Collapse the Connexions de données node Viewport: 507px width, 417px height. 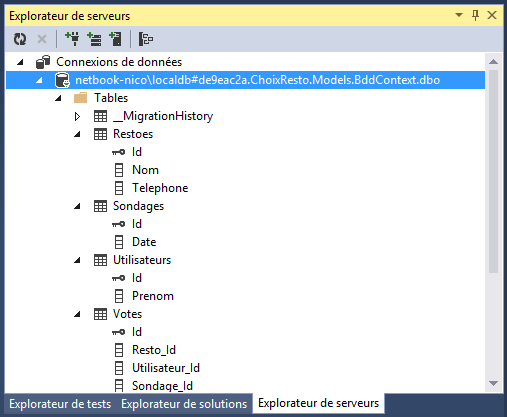20,62
